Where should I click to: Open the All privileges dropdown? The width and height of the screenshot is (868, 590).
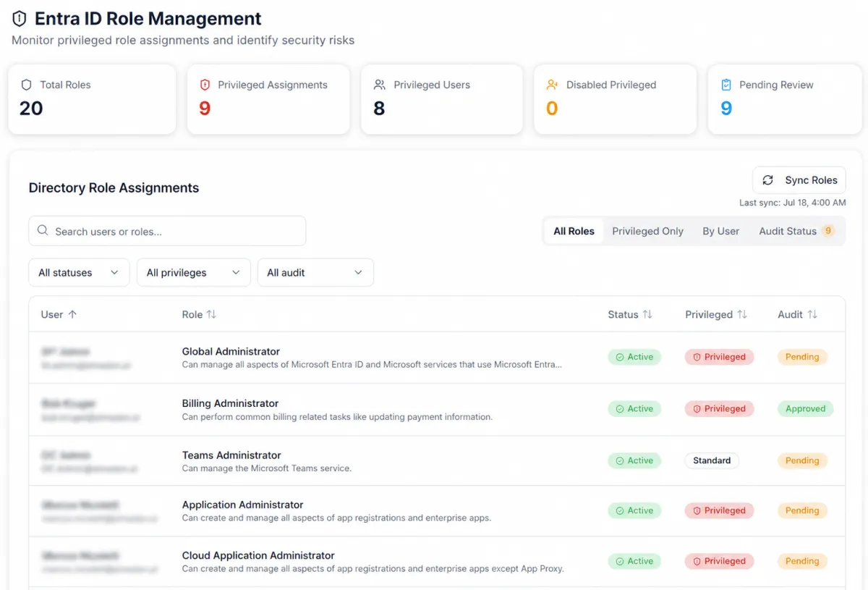[193, 272]
